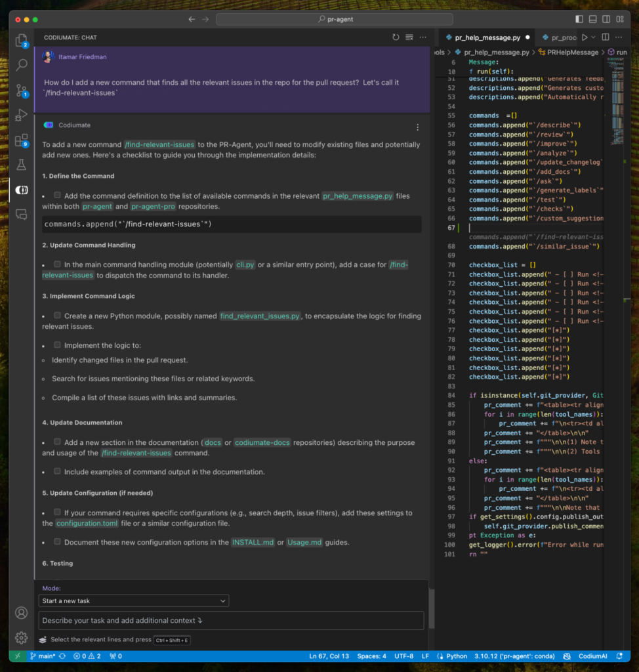The height and width of the screenshot is (672, 639).
Task: Open pr_help_message.py breadcrumb dropdown
Action: coord(493,52)
